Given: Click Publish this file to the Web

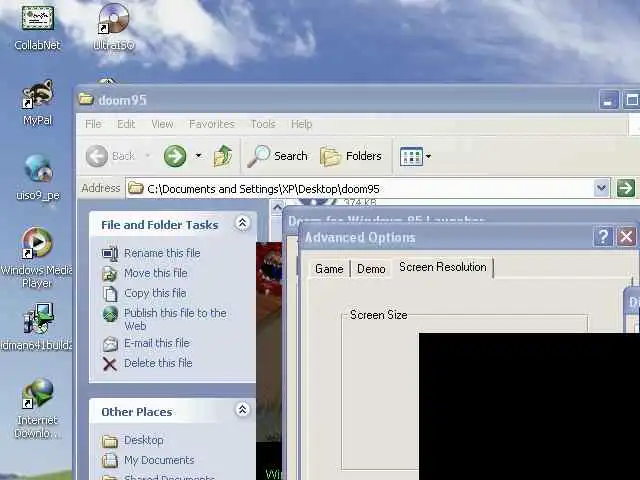Looking at the screenshot, I should point(176,319).
